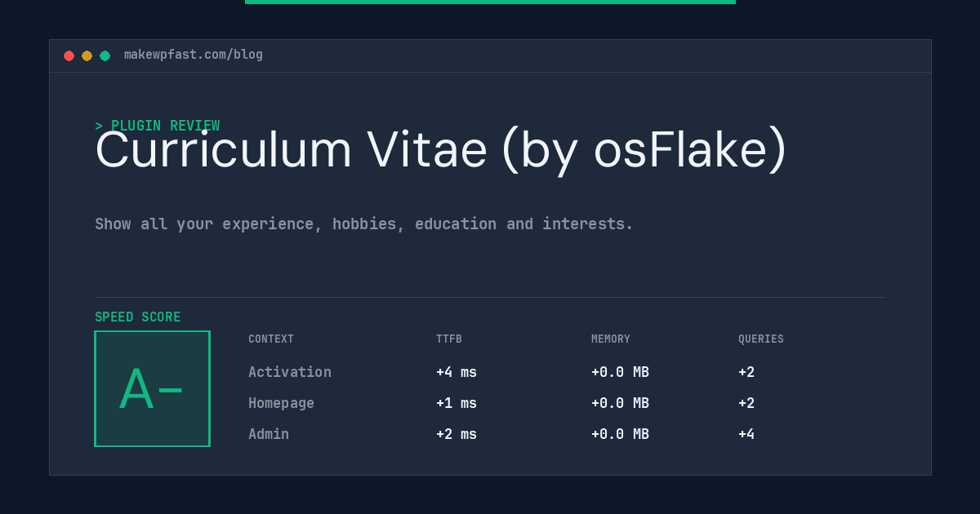Click the A- speed score badge
Image resolution: width=980 pixels, height=514 pixels.
pos(152,388)
